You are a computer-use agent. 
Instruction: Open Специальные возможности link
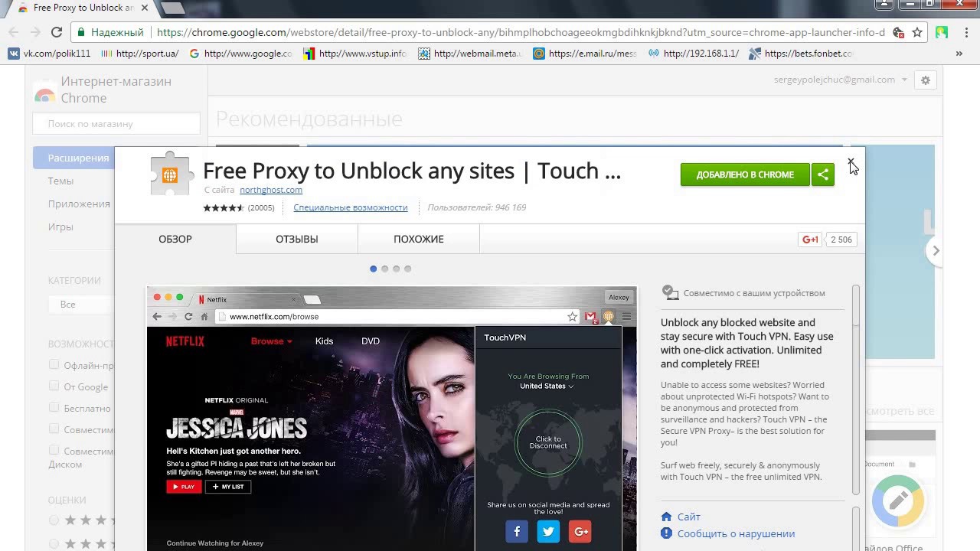(x=351, y=207)
